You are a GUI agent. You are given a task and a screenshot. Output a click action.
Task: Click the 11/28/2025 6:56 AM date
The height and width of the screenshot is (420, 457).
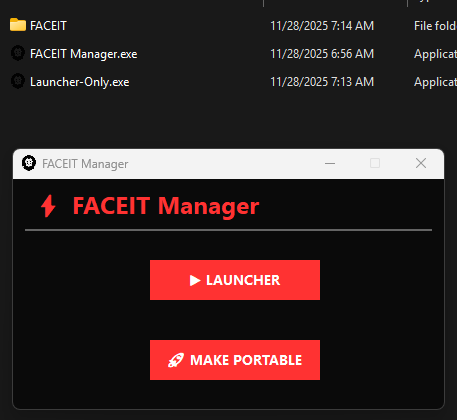coord(322,54)
